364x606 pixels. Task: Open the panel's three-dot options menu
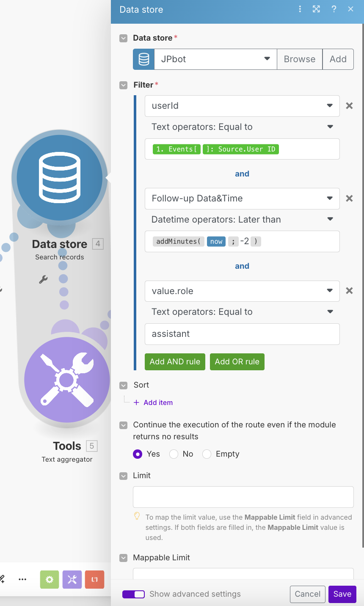[x=300, y=9]
